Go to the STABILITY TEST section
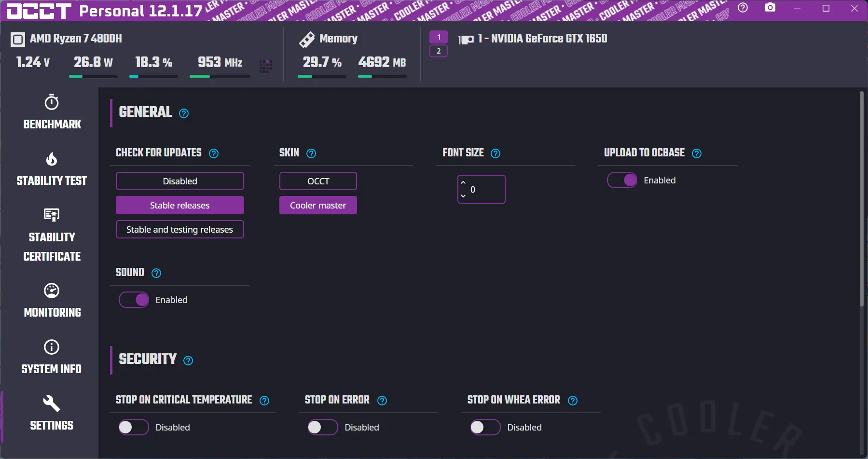The width and height of the screenshot is (868, 459). [x=52, y=181]
